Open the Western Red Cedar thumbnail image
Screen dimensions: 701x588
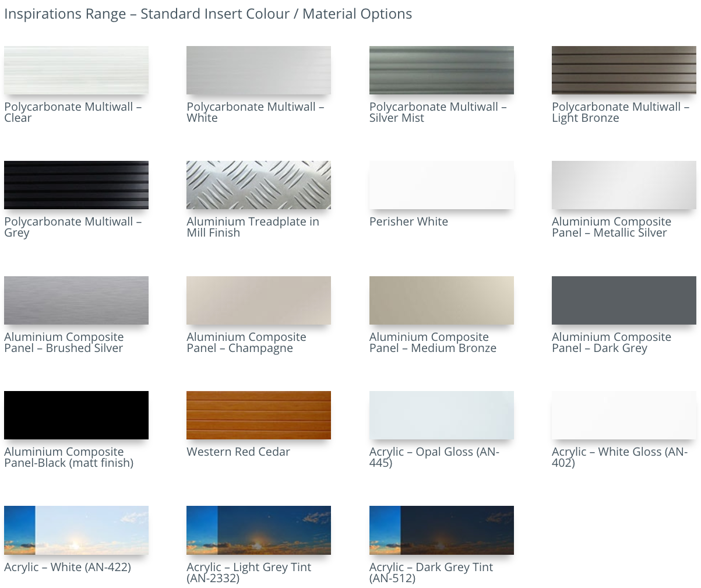259,415
